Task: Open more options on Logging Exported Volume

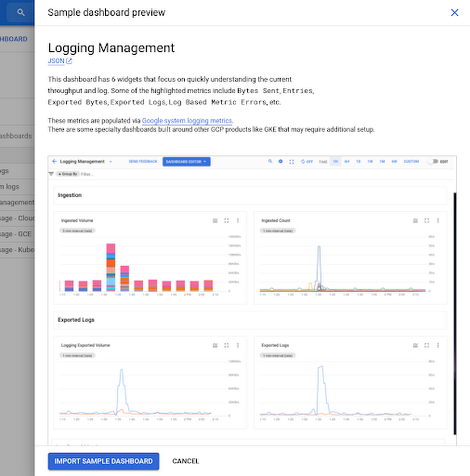Action: point(237,346)
